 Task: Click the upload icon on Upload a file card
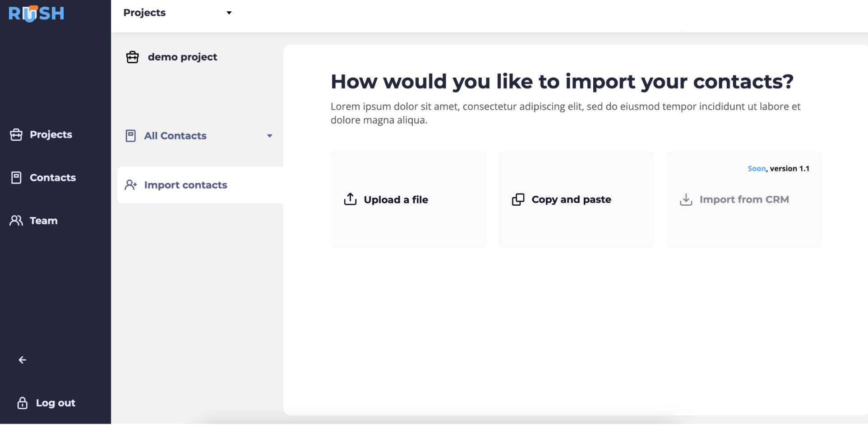350,199
